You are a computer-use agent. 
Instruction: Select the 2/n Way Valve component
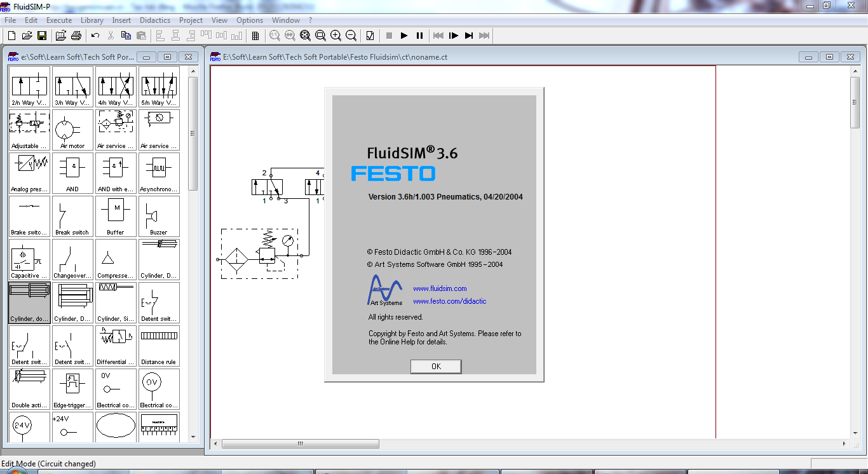[x=29, y=87]
